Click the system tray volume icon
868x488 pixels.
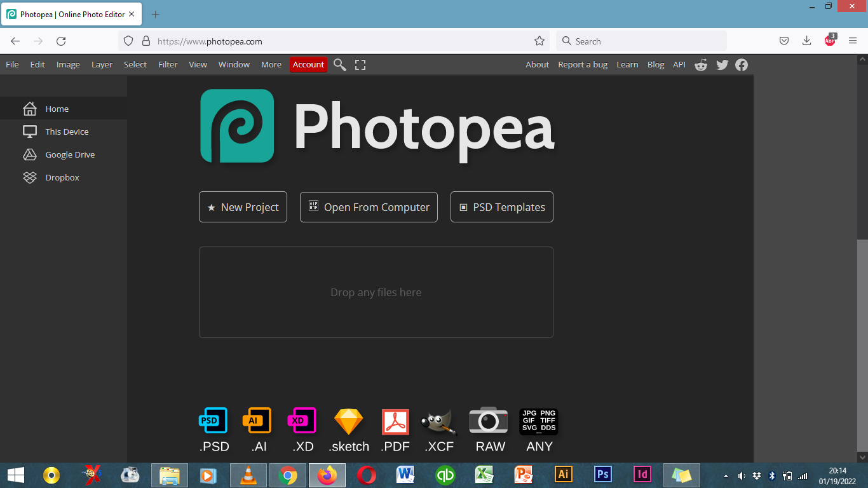[x=742, y=476]
